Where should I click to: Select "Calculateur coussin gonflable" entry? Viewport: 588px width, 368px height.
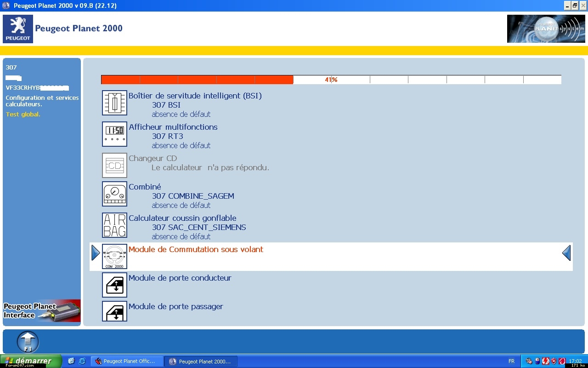182,218
